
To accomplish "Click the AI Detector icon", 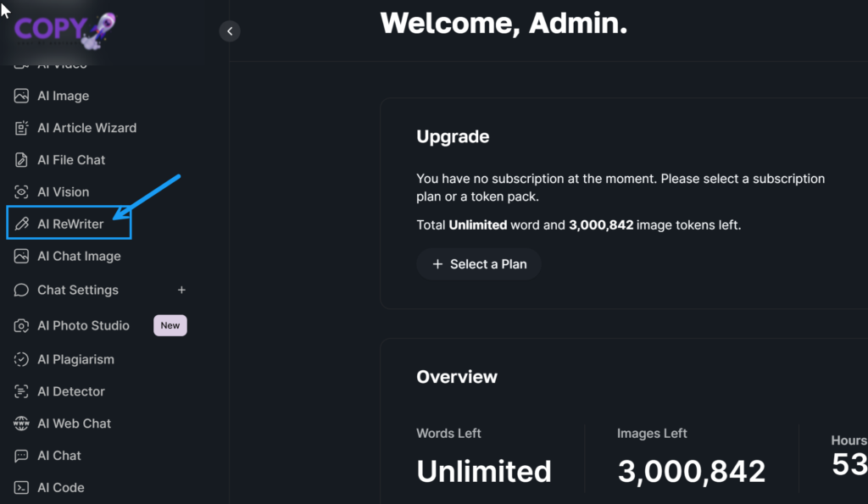I will pyautogui.click(x=21, y=391).
